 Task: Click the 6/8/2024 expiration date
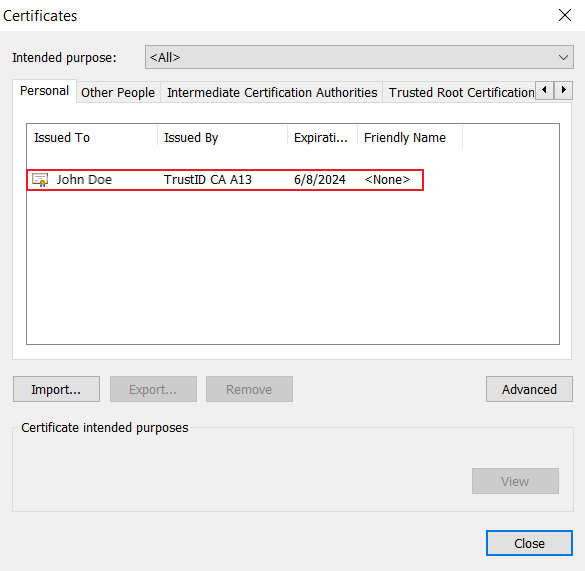point(320,180)
